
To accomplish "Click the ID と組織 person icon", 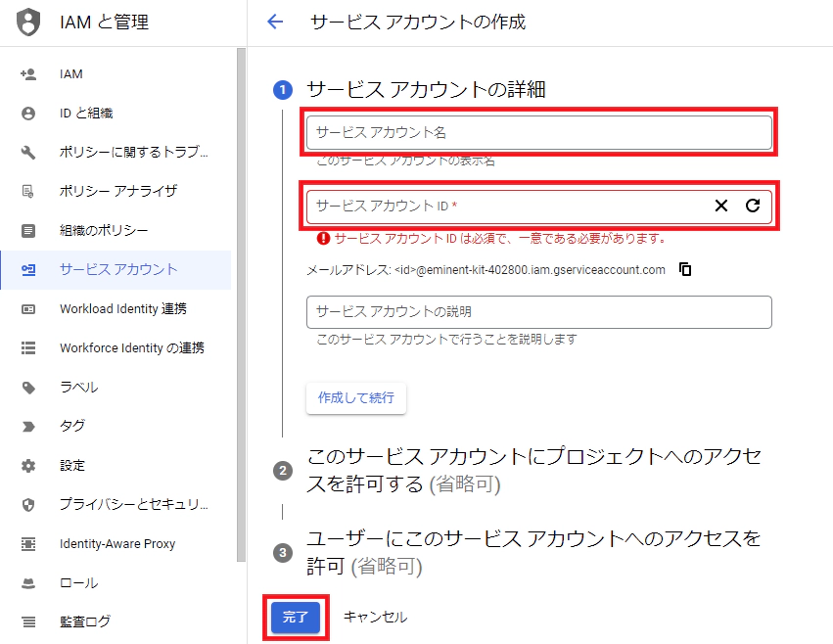I will click(28, 114).
